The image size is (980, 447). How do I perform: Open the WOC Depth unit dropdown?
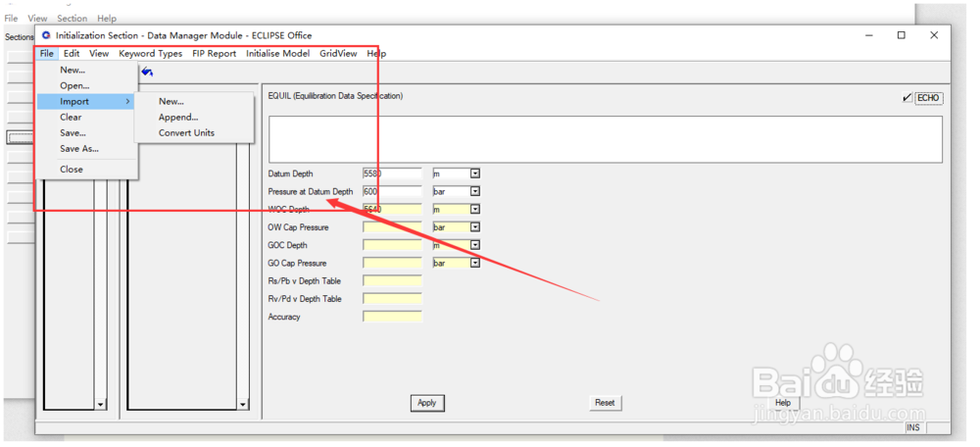[475, 210]
